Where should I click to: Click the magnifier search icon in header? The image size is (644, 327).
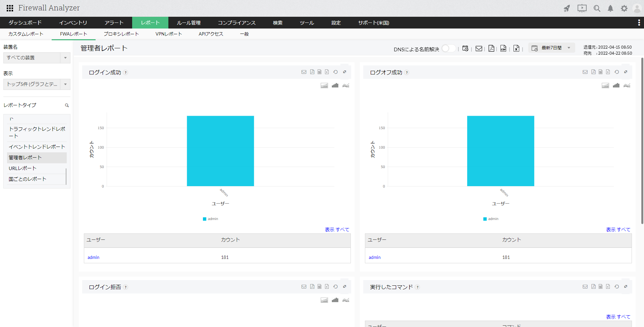pos(597,8)
